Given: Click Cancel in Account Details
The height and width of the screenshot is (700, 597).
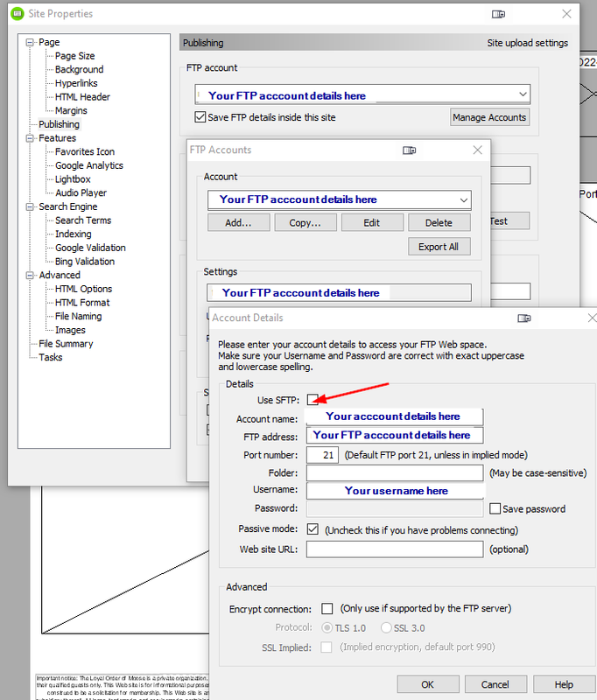Looking at the screenshot, I should pos(495,684).
